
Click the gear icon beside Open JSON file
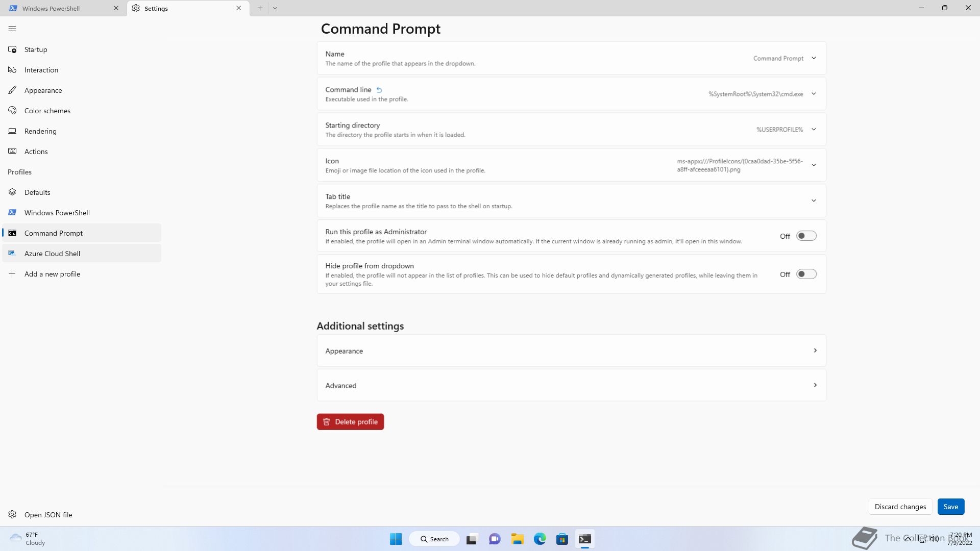pos(12,515)
